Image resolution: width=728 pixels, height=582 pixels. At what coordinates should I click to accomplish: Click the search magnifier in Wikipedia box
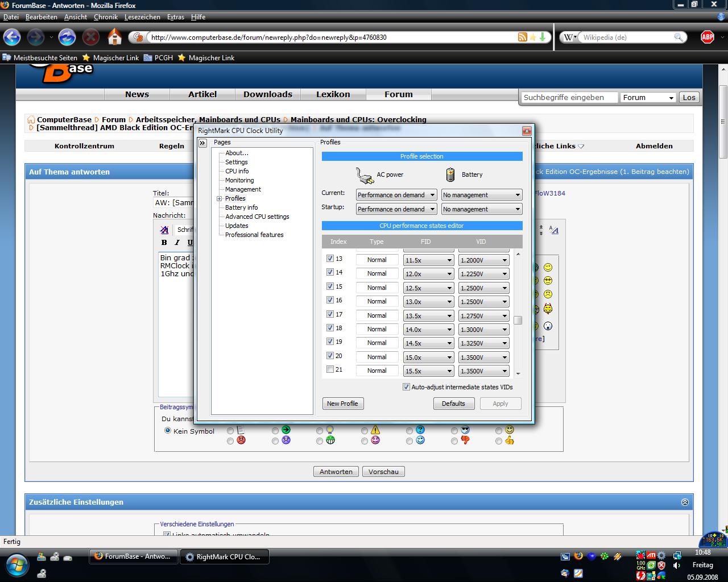tap(678, 37)
